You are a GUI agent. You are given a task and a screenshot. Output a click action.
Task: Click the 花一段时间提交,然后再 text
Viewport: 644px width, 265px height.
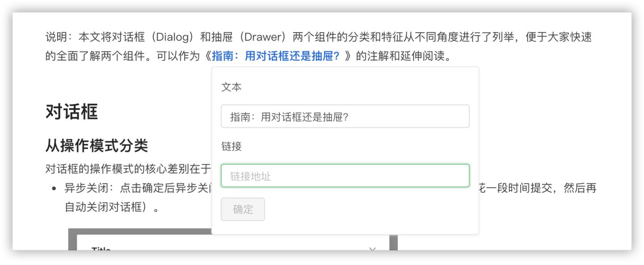[538, 188]
